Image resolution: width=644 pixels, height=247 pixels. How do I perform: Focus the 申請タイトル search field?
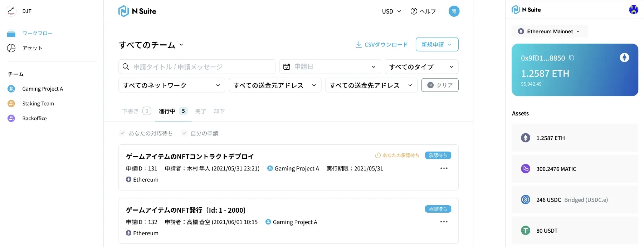point(197,66)
